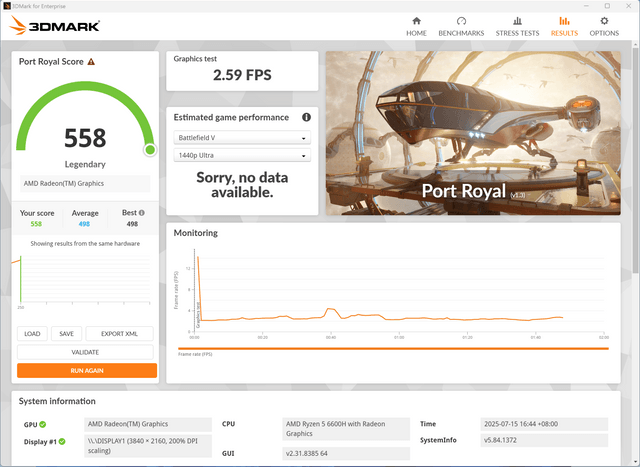Click the VALIDATE button
This screenshot has width=640, height=467.
pos(85,352)
